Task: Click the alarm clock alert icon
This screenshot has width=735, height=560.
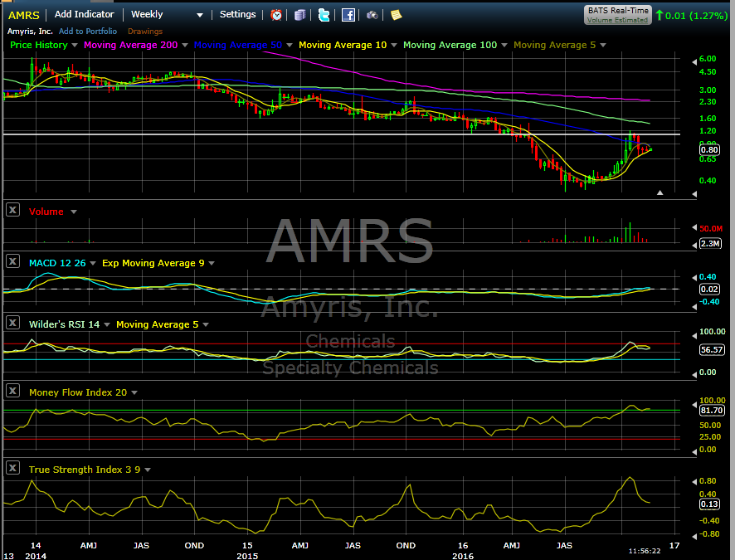Action: pos(276,15)
